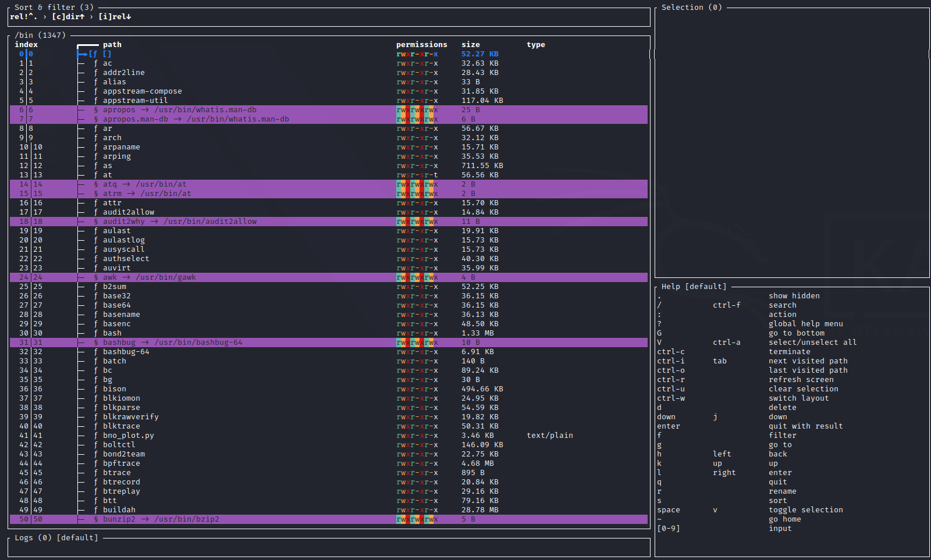Click the Logs (0) [default] panel title
The image size is (931, 560).
click(56, 538)
